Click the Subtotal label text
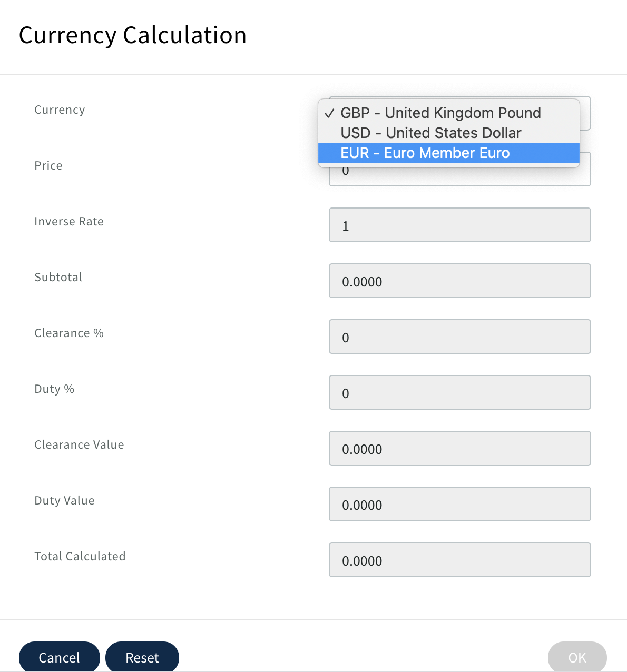627x672 pixels. [x=58, y=278]
